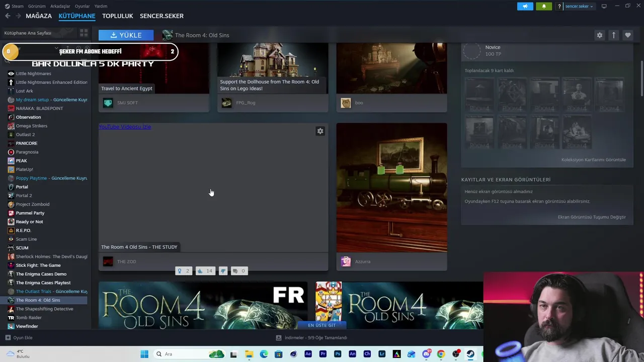Click Ekran Görüntüsü Tuşumu Değiştir link
Image resolution: width=644 pixels, height=362 pixels.
click(x=592, y=217)
